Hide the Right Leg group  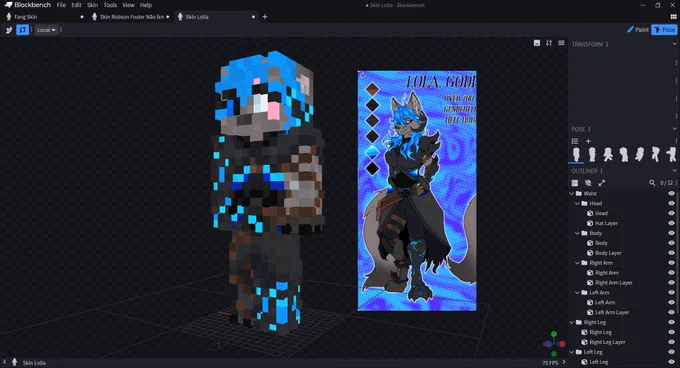(x=671, y=322)
